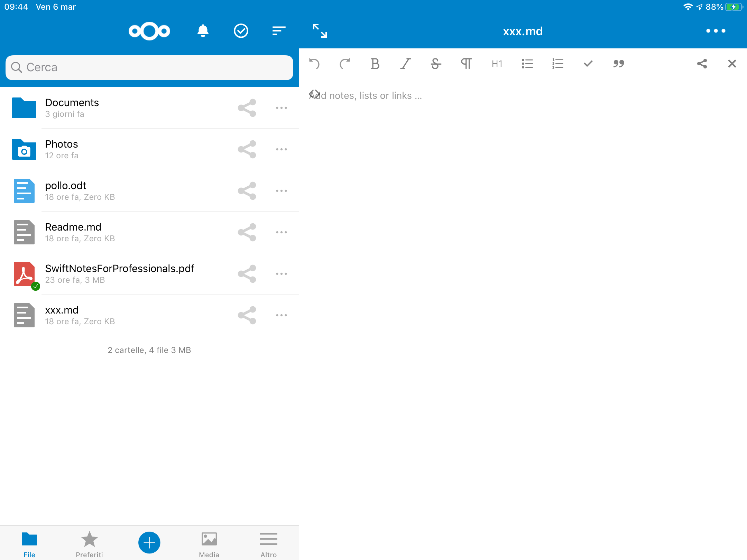Viewport: 747px width, 560px height.
Task: Tap the Nextcloud logo icon
Action: pos(149,31)
